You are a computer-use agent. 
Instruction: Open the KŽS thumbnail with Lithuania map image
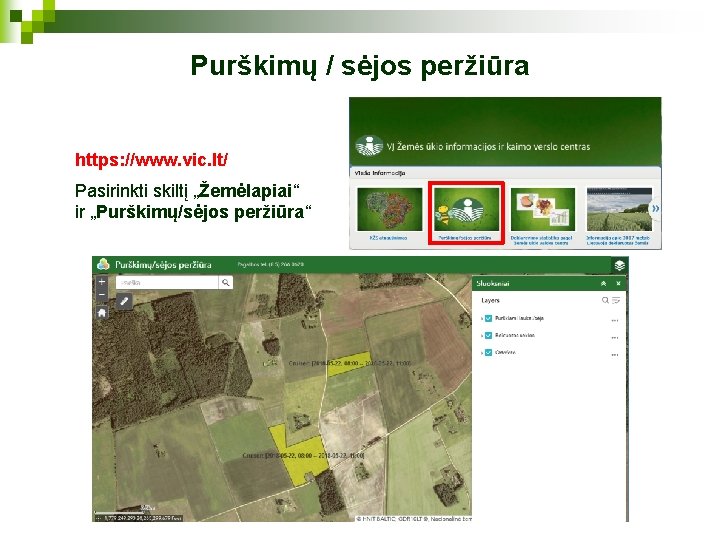pos(389,209)
